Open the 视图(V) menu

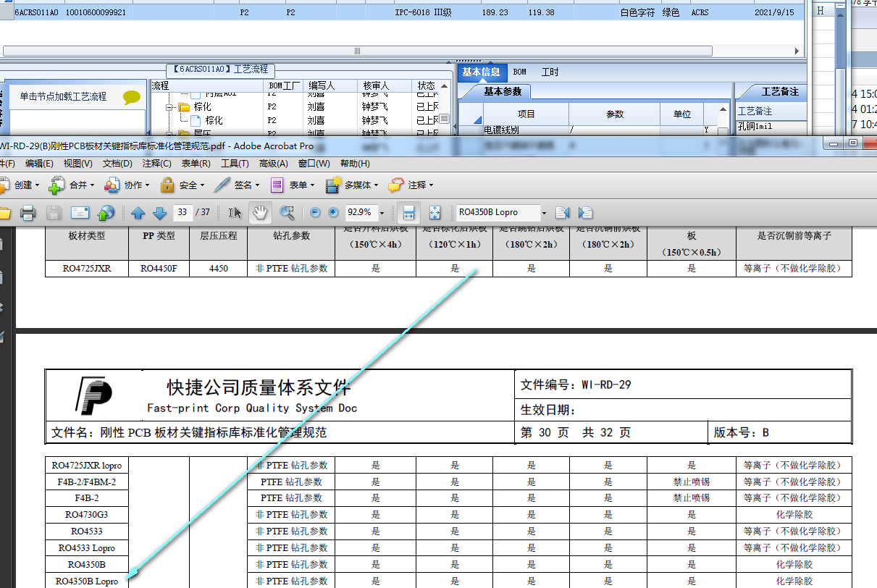tap(77, 164)
